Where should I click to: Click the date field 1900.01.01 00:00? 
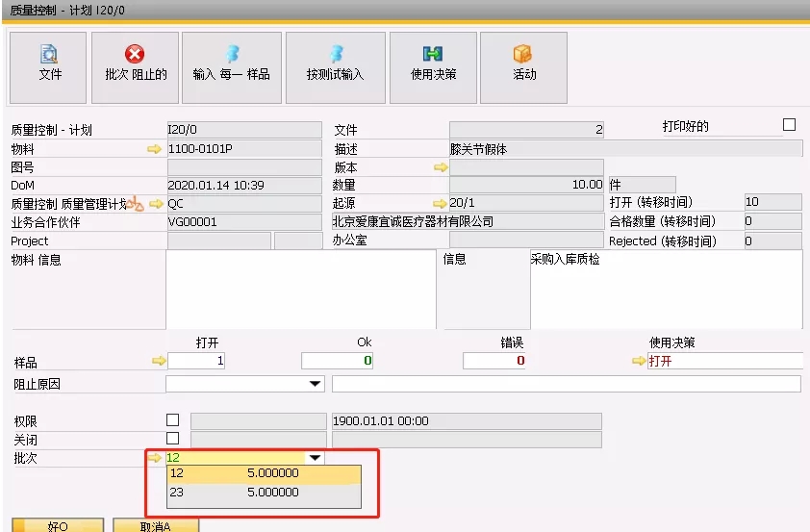pos(467,421)
